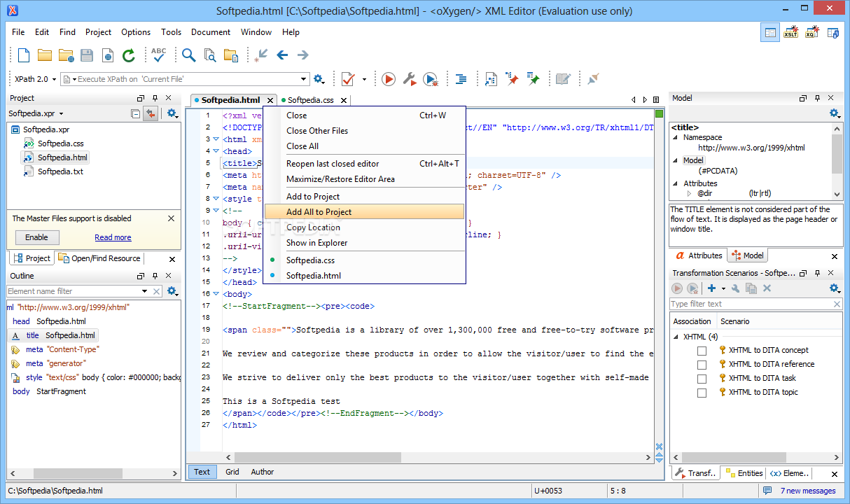The image size is (850, 504).
Task: Run the ABC spell check tool
Action: click(x=159, y=55)
